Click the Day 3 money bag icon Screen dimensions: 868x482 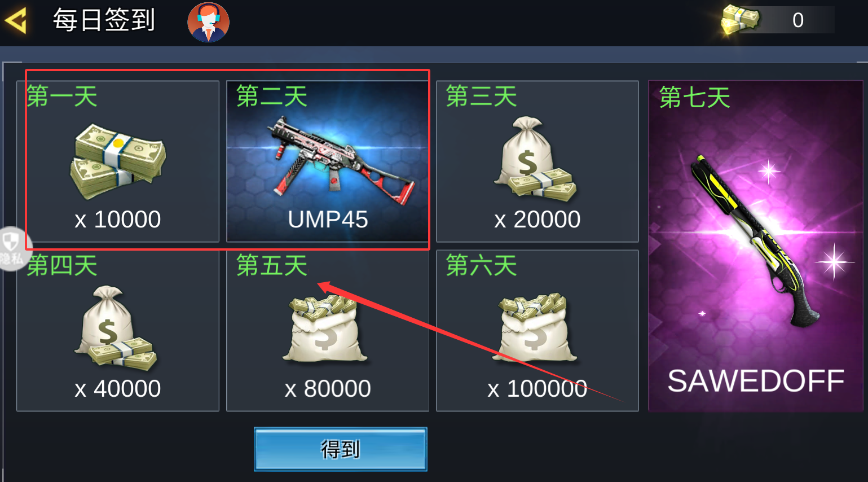tap(534, 159)
